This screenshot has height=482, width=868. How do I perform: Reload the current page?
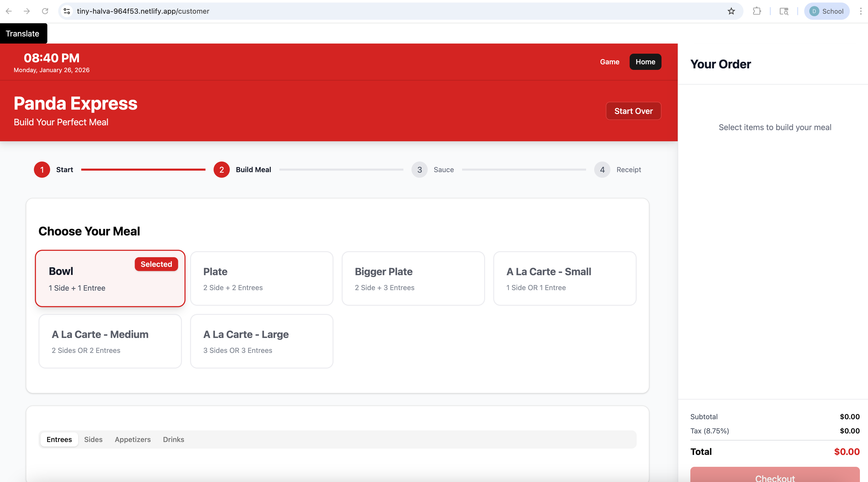click(x=45, y=11)
